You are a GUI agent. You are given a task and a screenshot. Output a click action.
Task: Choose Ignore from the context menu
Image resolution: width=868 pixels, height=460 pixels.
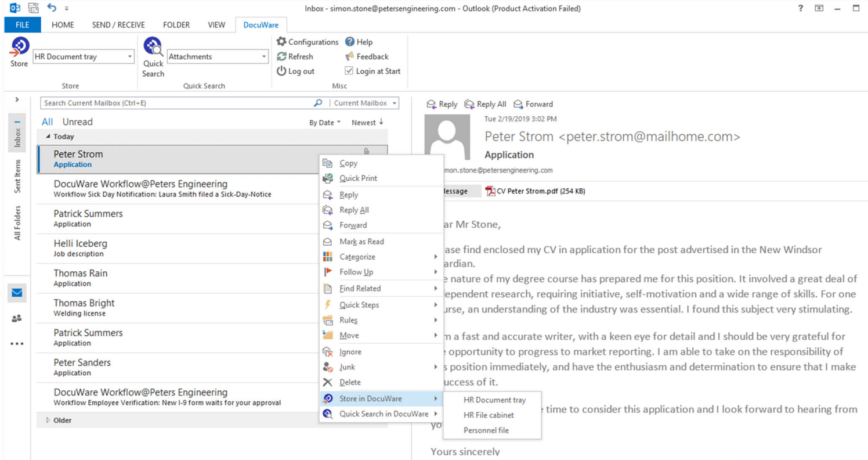[381, 352]
